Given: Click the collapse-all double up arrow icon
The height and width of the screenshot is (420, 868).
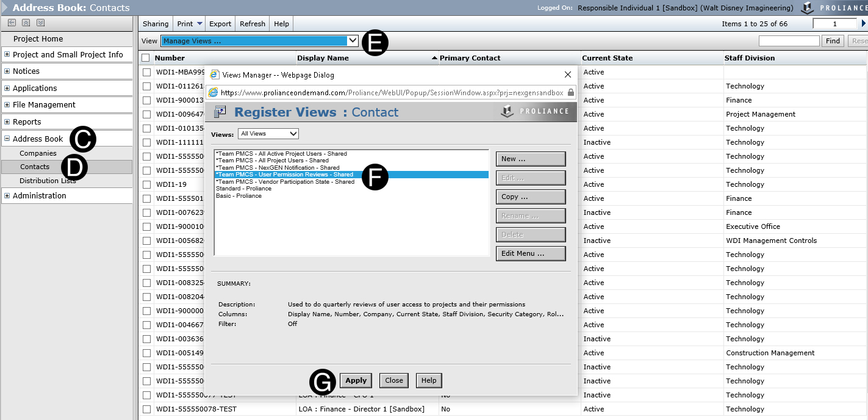Looking at the screenshot, I should click(26, 23).
